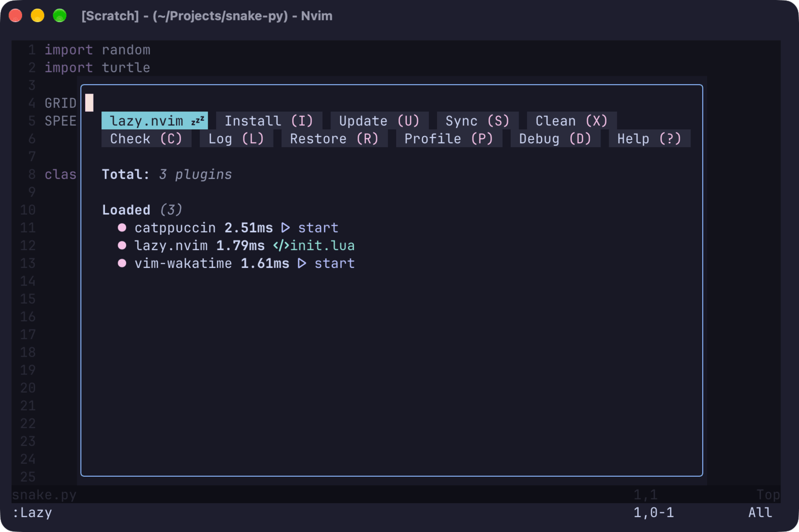Open Help (?) in the Lazy window
799x532 pixels.
649,139
